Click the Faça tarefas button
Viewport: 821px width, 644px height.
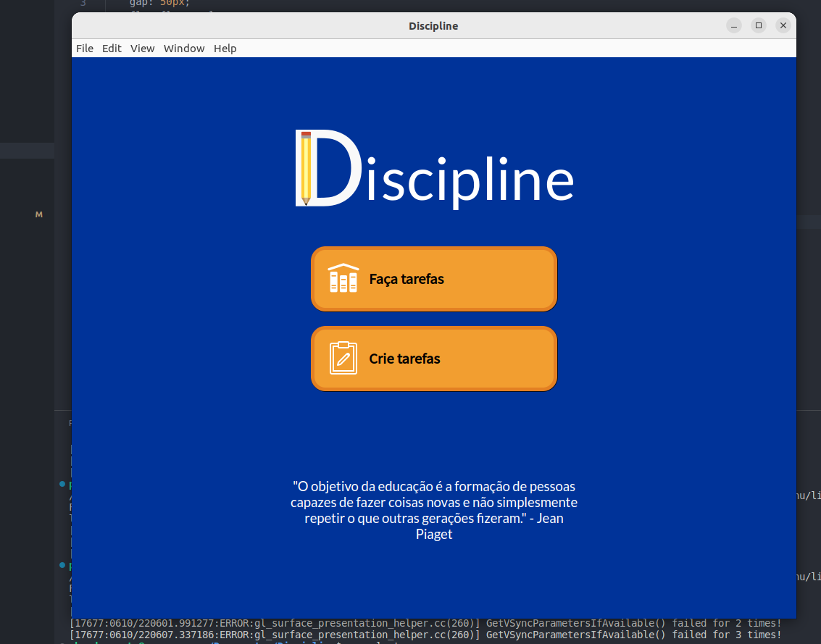(x=433, y=278)
